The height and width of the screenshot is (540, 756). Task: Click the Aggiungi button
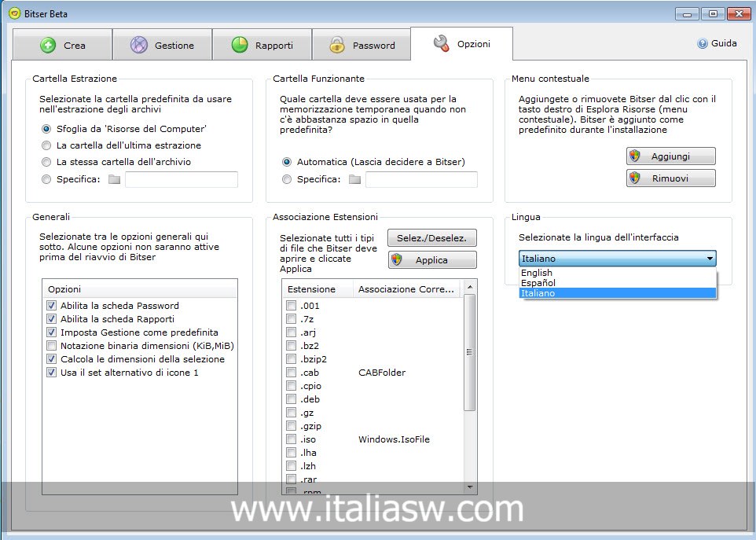point(670,156)
